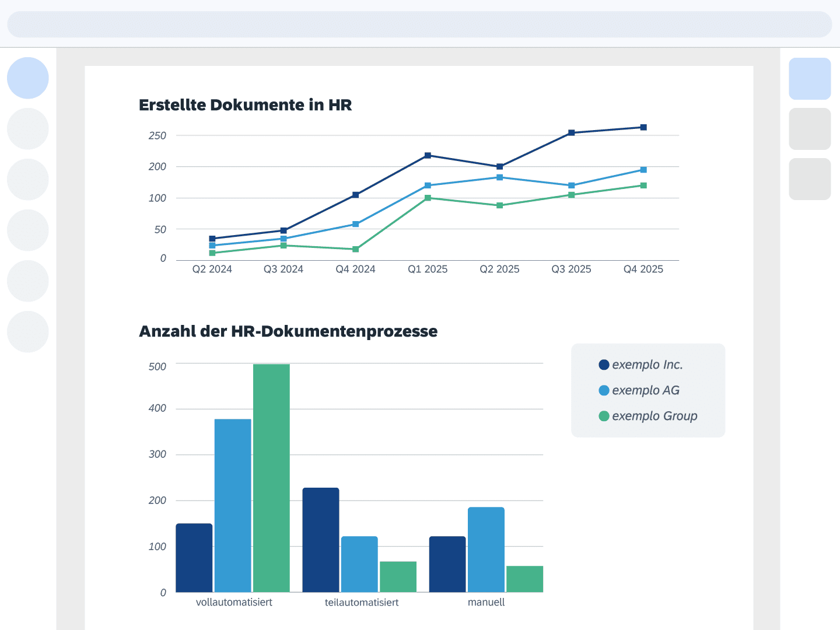This screenshot has height=630, width=840.
Task: Click the Q1 2025 axis label
Action: click(x=428, y=269)
